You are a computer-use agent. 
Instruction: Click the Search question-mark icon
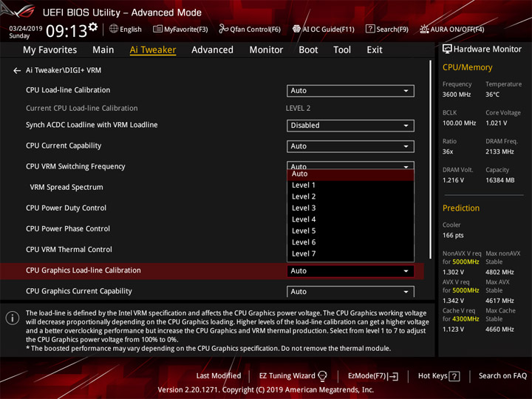pyautogui.click(x=370, y=29)
